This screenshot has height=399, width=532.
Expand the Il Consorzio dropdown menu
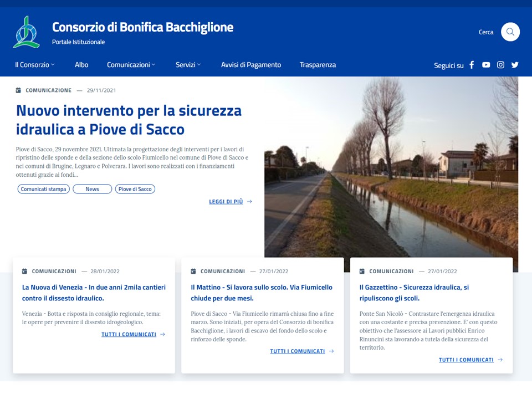[x=35, y=65]
